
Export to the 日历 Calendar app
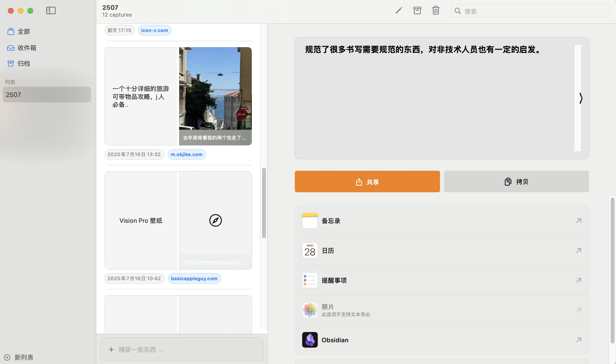(x=328, y=251)
